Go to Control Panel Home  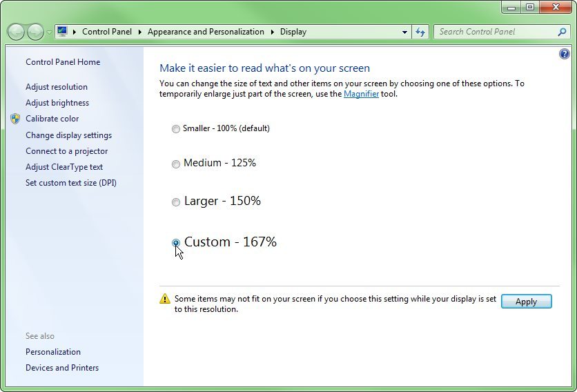coord(63,62)
